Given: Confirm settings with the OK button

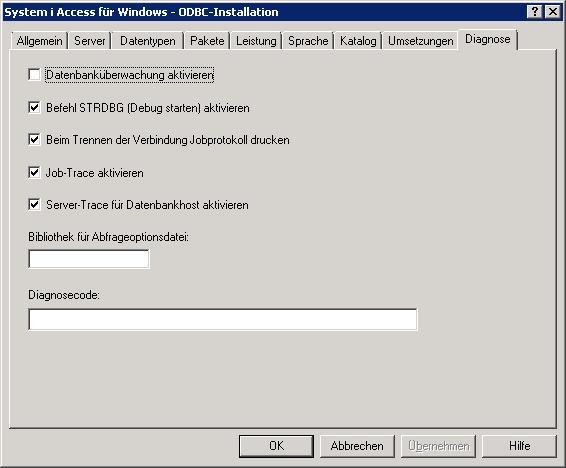Looking at the screenshot, I should click(x=277, y=446).
